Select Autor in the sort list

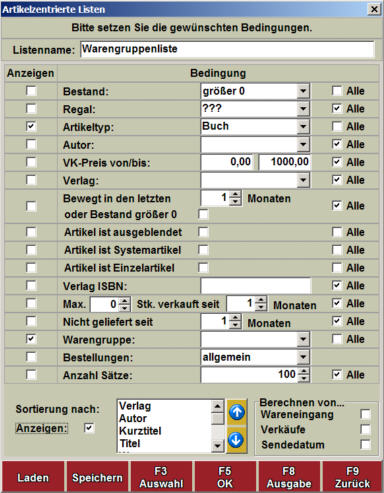pyautogui.click(x=133, y=418)
